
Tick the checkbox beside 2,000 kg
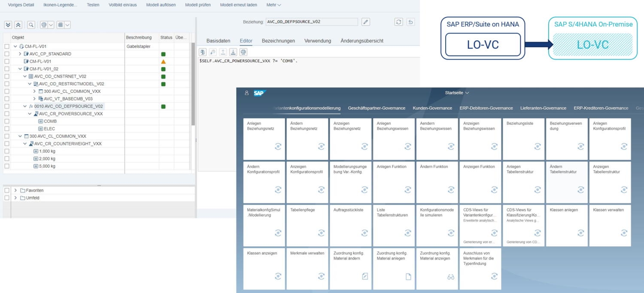(x=7, y=159)
